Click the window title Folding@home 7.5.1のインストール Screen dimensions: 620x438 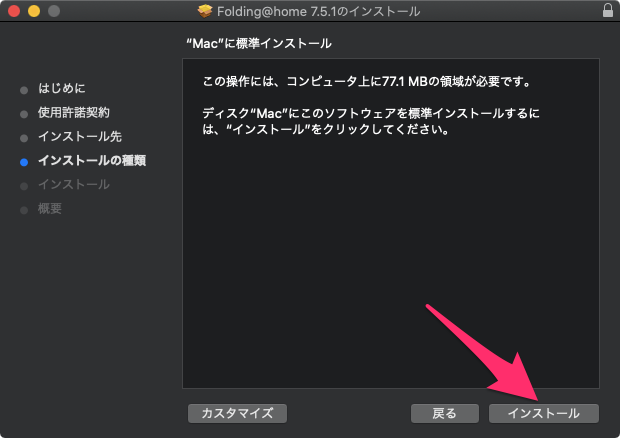coord(318,11)
